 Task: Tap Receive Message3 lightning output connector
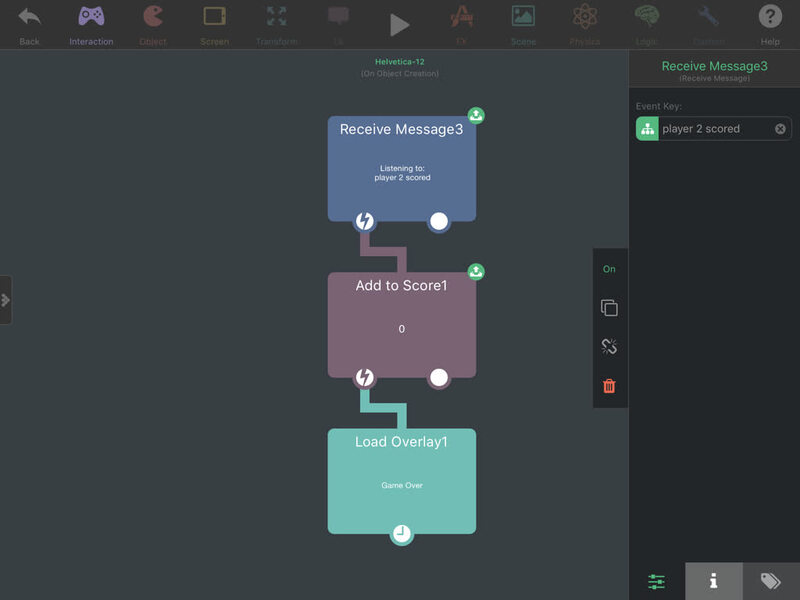(x=364, y=221)
